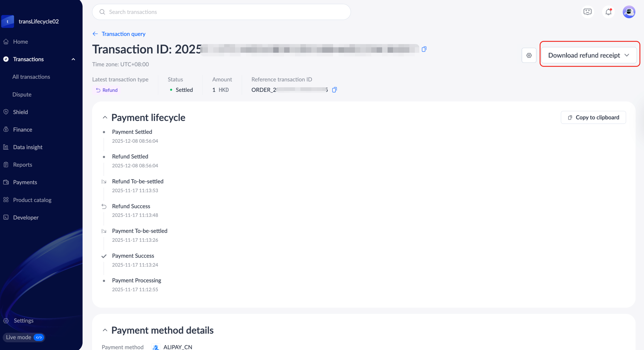
Task: Open the notifications bell
Action: pos(608,12)
